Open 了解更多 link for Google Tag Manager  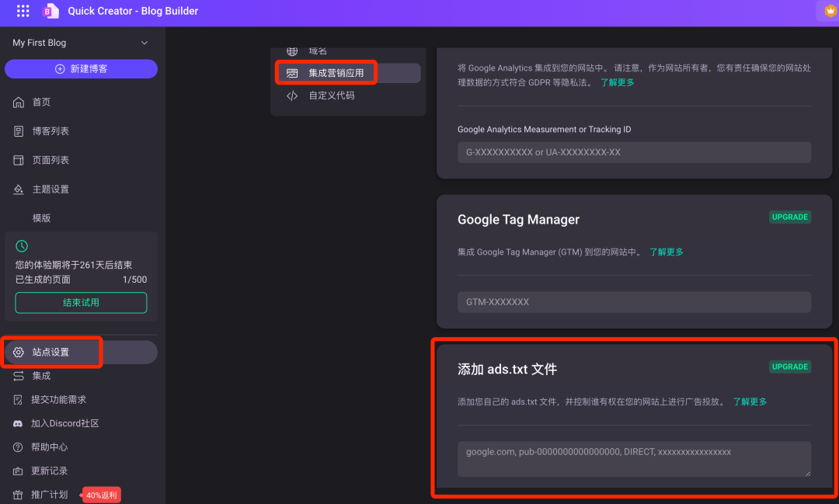(667, 252)
